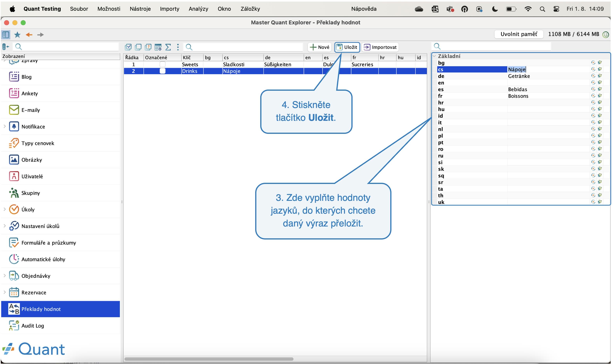Open the Analýzy menu
Image resolution: width=613 pixels, height=364 pixels.
point(198,9)
